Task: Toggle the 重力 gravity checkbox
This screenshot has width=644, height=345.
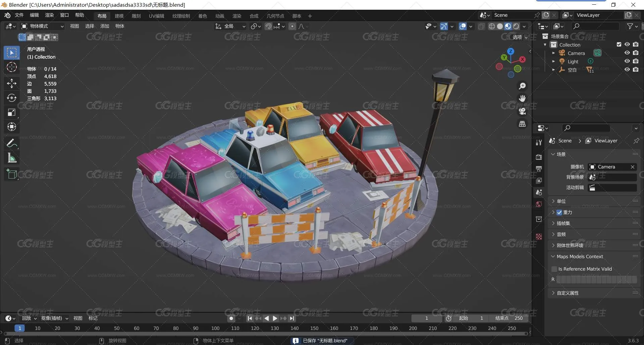Action: pyautogui.click(x=559, y=212)
